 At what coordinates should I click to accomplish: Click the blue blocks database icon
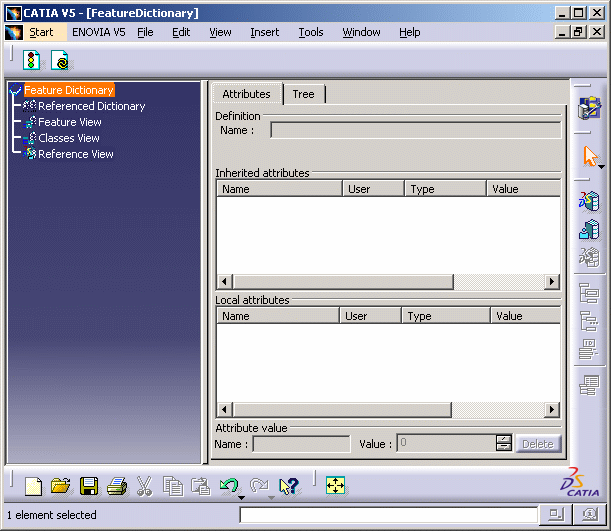[x=589, y=229]
